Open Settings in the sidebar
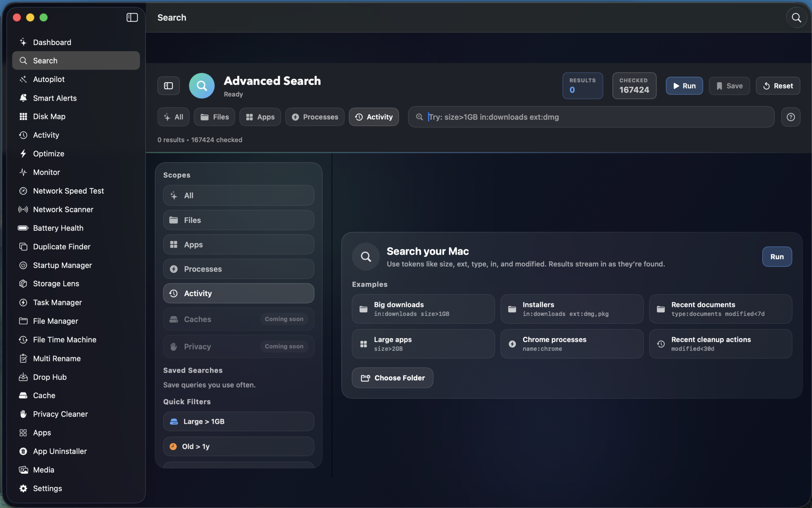The image size is (812, 508). click(76, 489)
